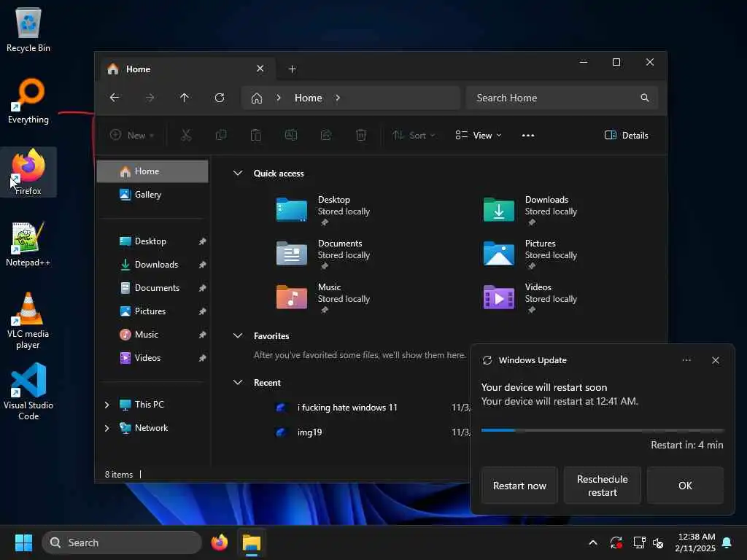Select Everything desktop shortcut

point(28,101)
